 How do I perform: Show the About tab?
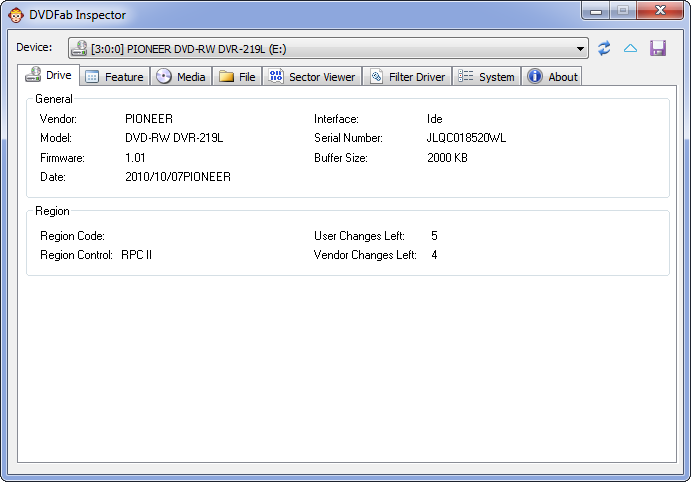tap(552, 77)
